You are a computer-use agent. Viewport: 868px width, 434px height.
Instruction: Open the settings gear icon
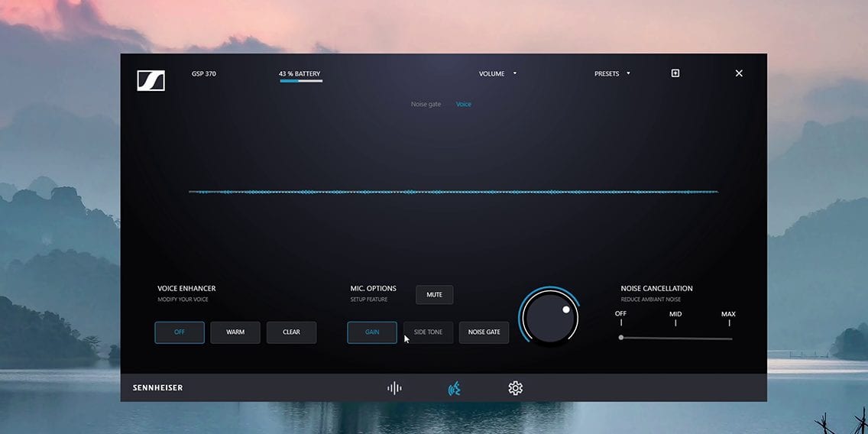pos(515,388)
